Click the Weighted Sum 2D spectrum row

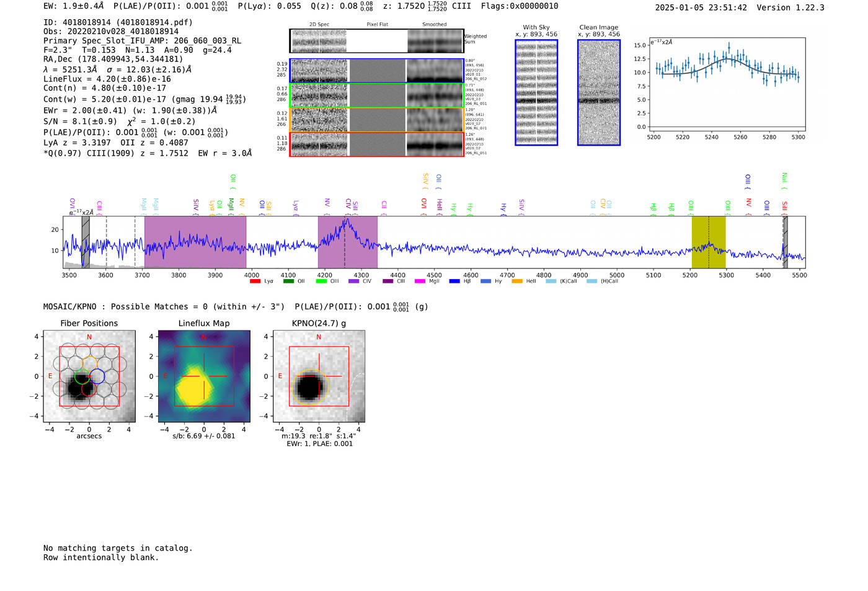(377, 41)
